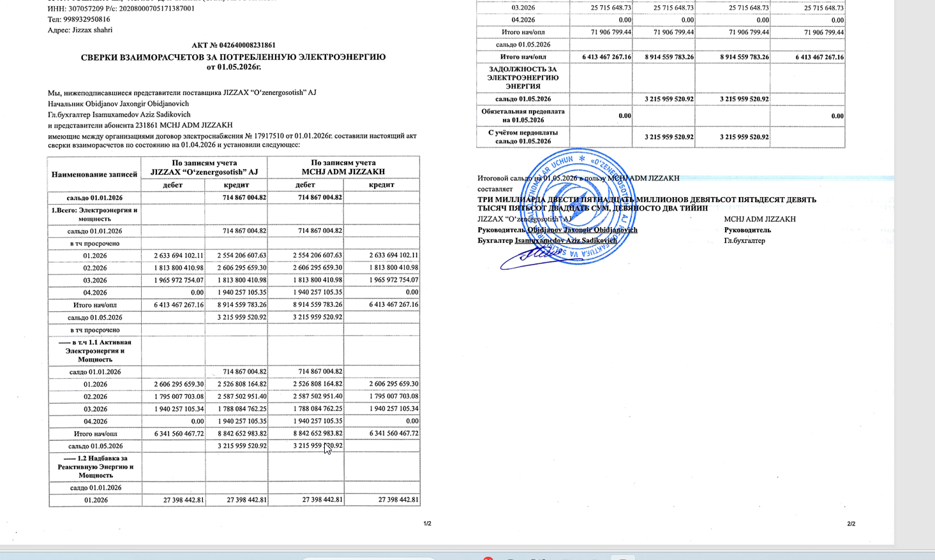Click 6 341 560 467.72 in MCHJ кредит column
This screenshot has height=560, width=935.
pyautogui.click(x=394, y=434)
